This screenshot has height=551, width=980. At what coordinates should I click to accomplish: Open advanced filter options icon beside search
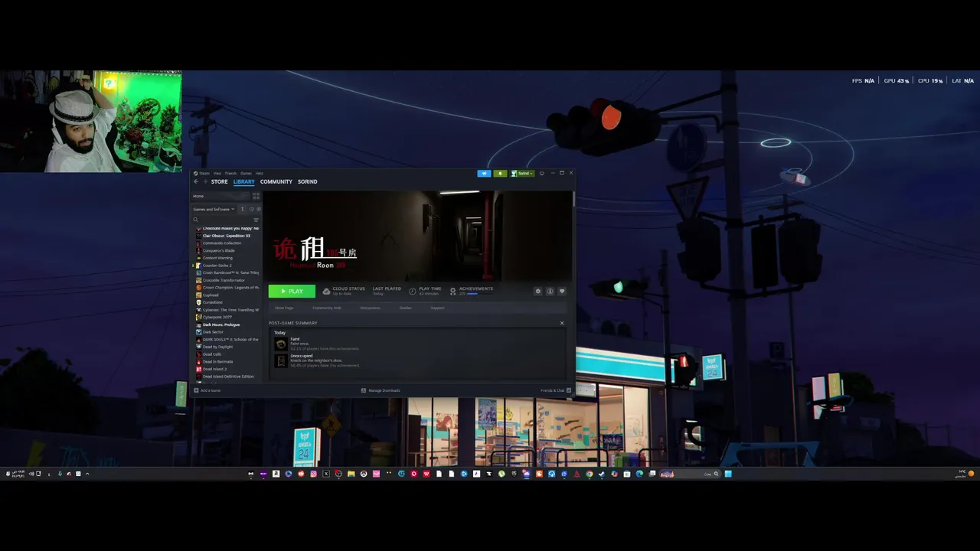tap(256, 220)
